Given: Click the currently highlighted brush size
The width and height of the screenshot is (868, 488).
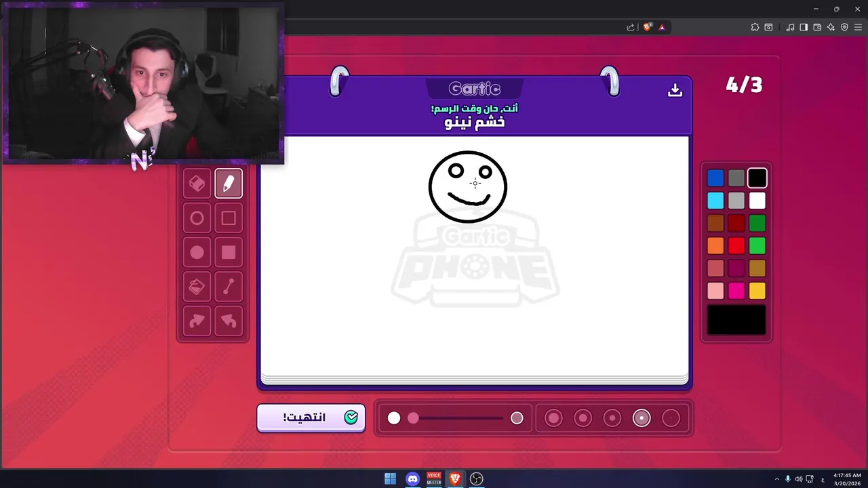Looking at the screenshot, I should click(x=642, y=418).
